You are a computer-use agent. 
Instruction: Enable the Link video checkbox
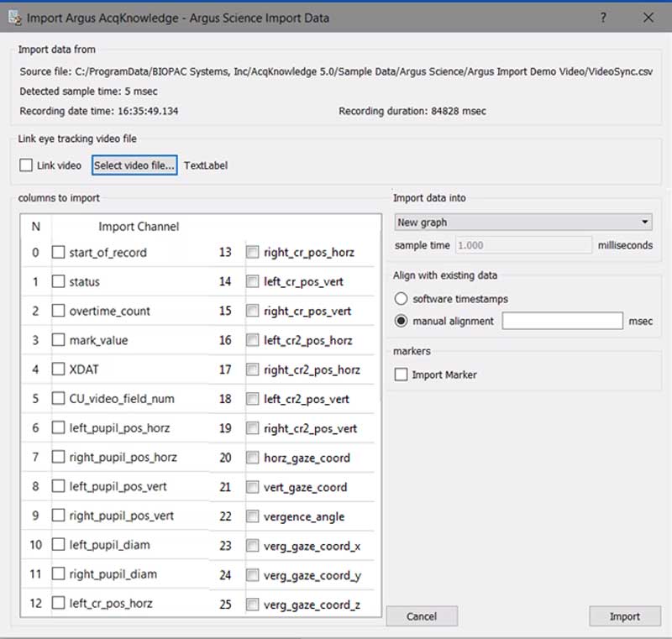(27, 165)
